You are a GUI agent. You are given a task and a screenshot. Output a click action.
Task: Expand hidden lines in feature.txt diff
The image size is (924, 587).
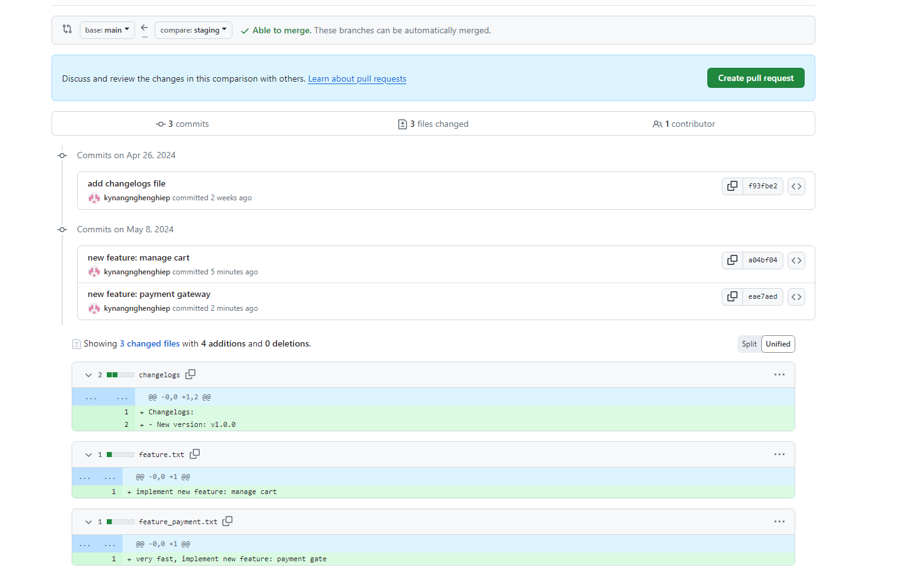(97, 477)
